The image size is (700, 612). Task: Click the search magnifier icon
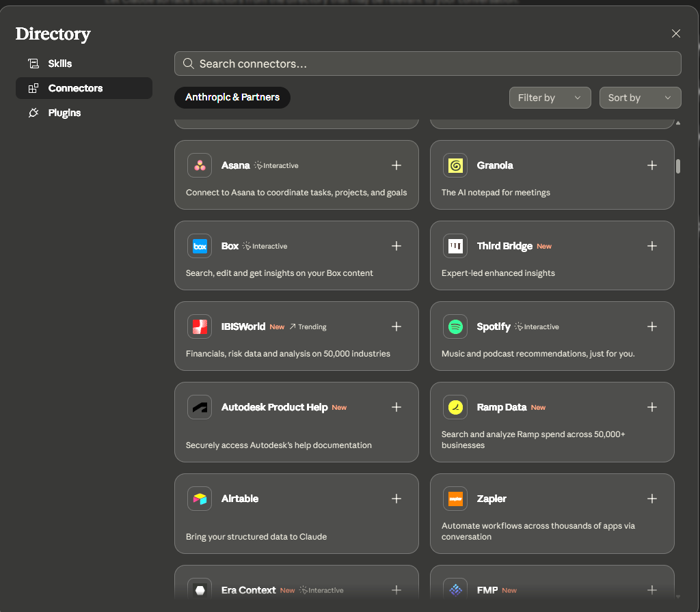(x=189, y=64)
